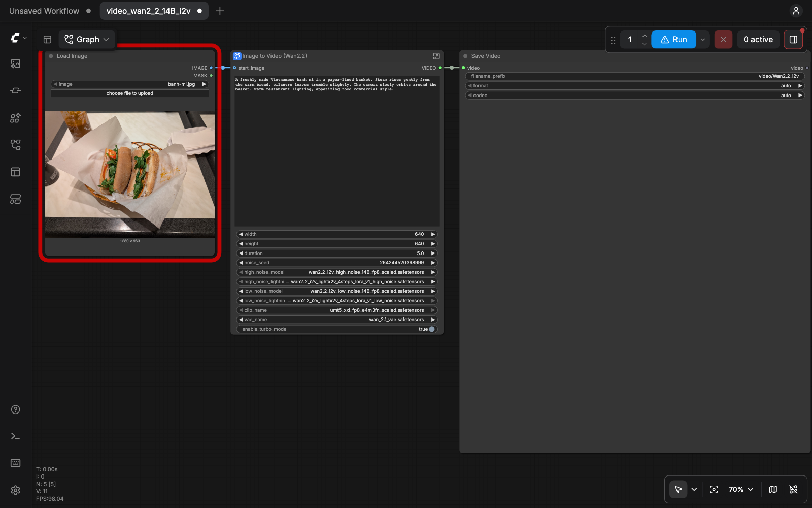812x508 pixels.
Task: Click choose file to upload
Action: click(x=130, y=93)
